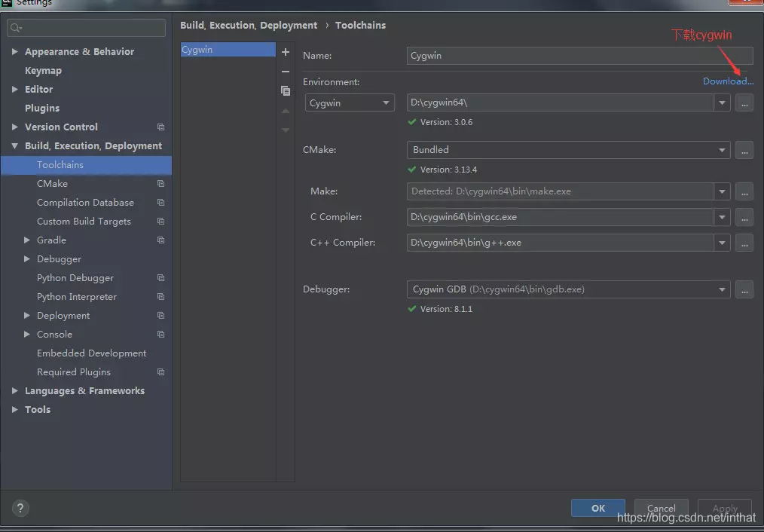Add a new toolchain with plus icon
Screen dimensions: 764x532
coord(286,52)
